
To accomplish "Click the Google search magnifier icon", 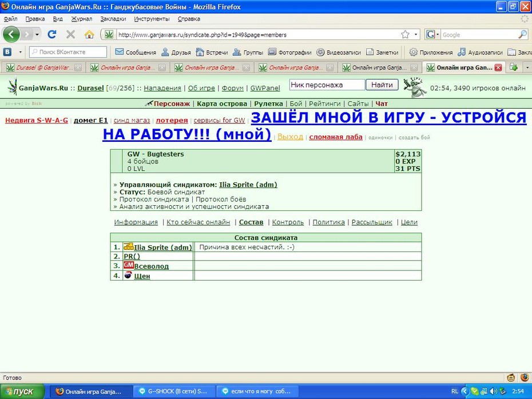I will pyautogui.click(x=522, y=34).
